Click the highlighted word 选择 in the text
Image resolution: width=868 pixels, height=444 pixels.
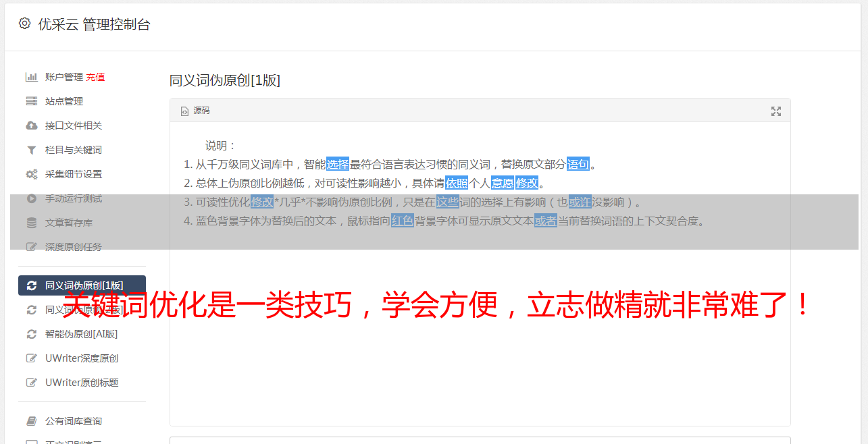[338, 164]
